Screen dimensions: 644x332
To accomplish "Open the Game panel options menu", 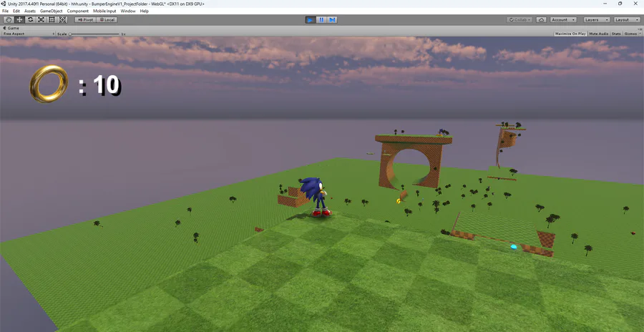I will 640,29.
